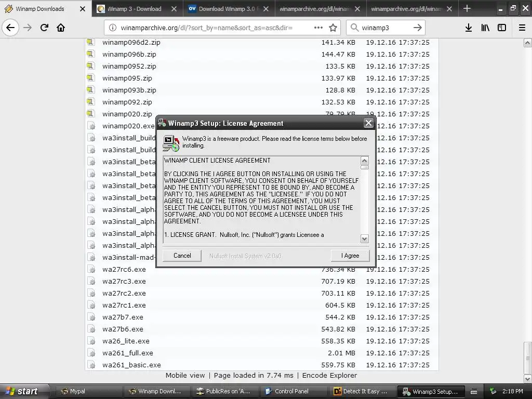The width and height of the screenshot is (532, 399).
Task: Open the Mobile view link
Action: (x=185, y=375)
